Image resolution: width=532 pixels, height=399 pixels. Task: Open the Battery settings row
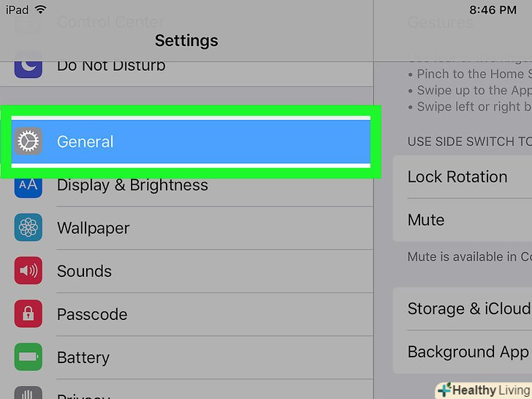coord(190,357)
